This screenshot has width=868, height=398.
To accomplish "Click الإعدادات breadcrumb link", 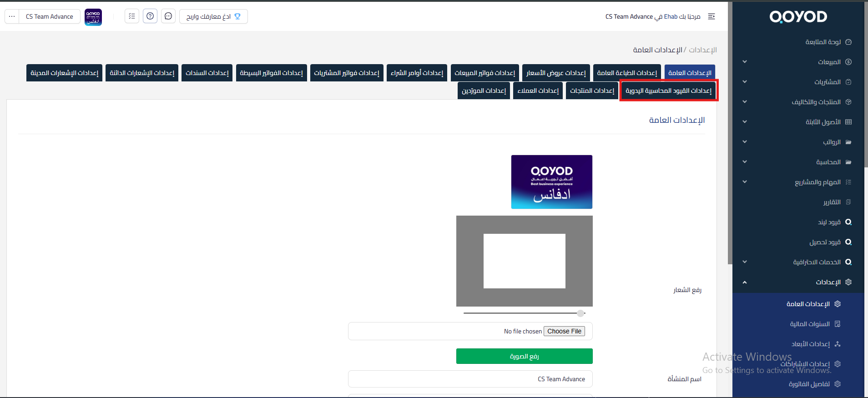I will coord(702,50).
